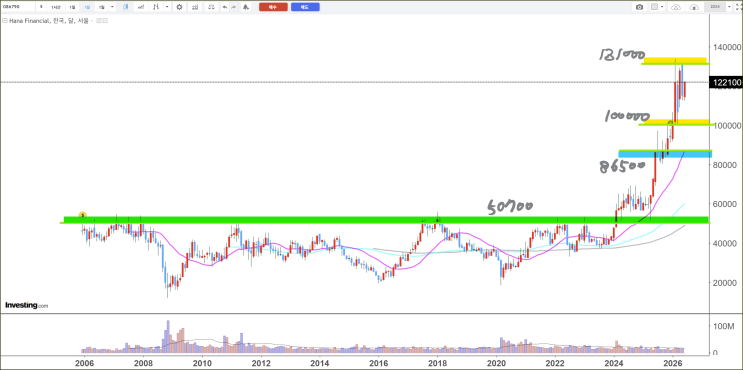This screenshot has height=370, width=743.
Task: Collapse the Hana Financial legend box
Action: click(x=5, y=21)
